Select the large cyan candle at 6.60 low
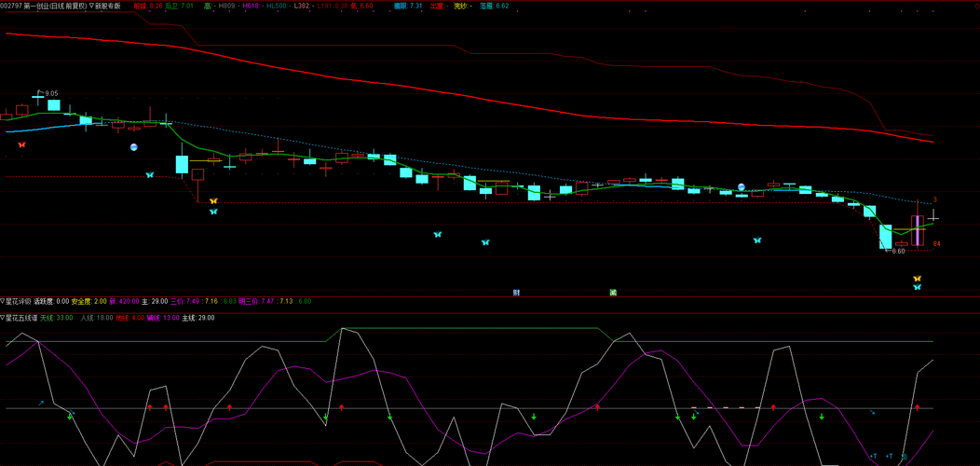 [886, 237]
